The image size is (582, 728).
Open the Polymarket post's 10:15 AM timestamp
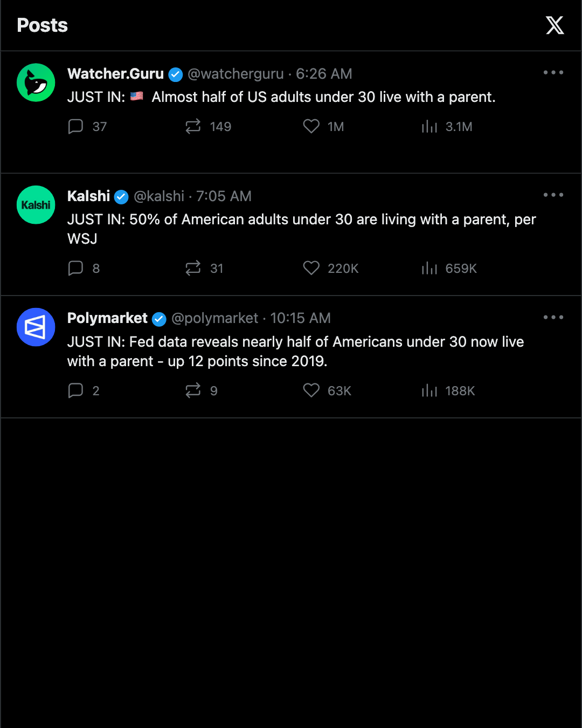coord(300,318)
